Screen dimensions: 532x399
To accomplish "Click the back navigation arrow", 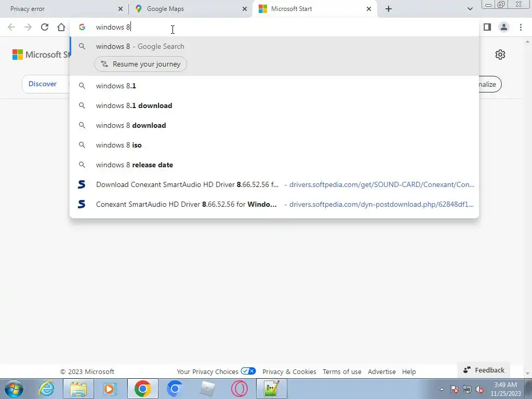I will [x=11, y=27].
